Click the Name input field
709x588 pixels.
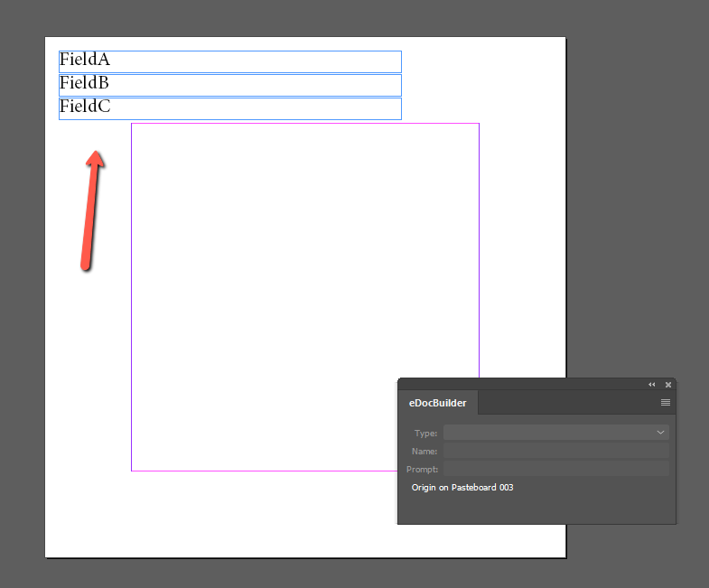click(x=556, y=451)
